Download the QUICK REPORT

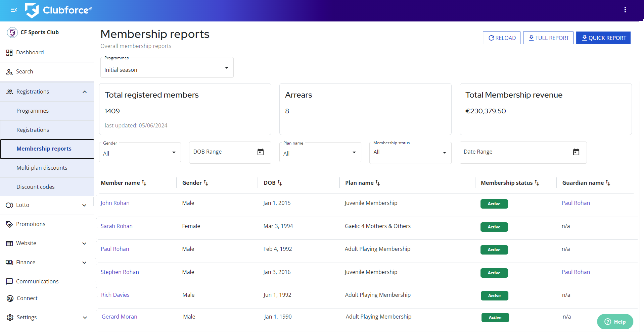[x=603, y=38]
